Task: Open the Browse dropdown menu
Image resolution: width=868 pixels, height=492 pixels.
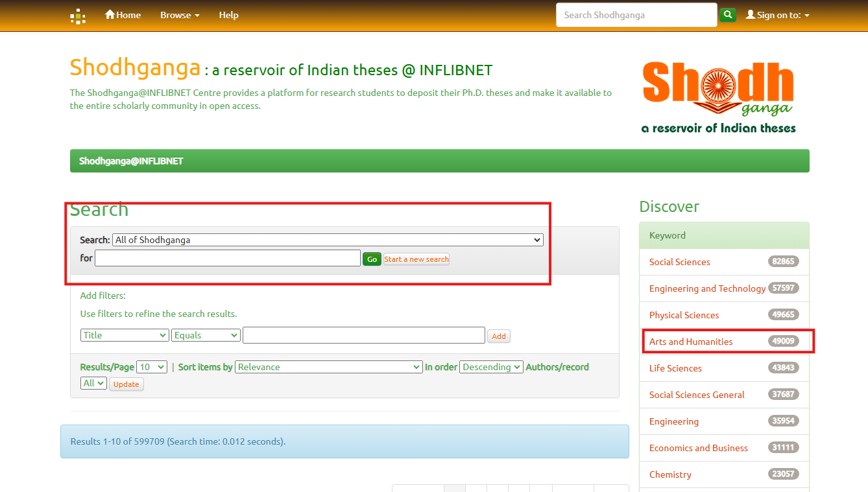Action: [180, 15]
